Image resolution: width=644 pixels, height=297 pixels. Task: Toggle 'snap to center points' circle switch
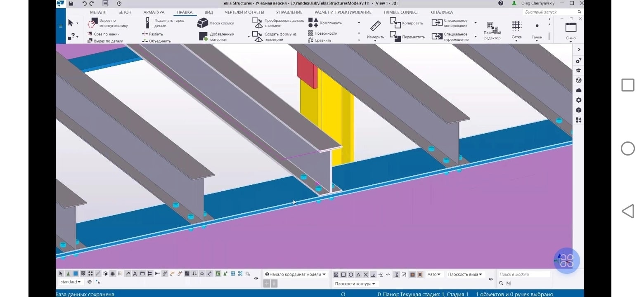coord(351,275)
